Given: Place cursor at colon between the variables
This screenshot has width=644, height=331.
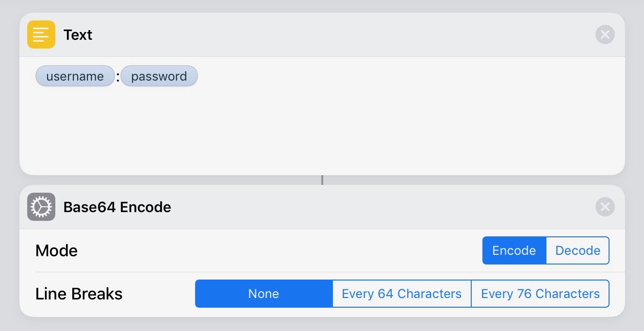Looking at the screenshot, I should click(x=118, y=77).
